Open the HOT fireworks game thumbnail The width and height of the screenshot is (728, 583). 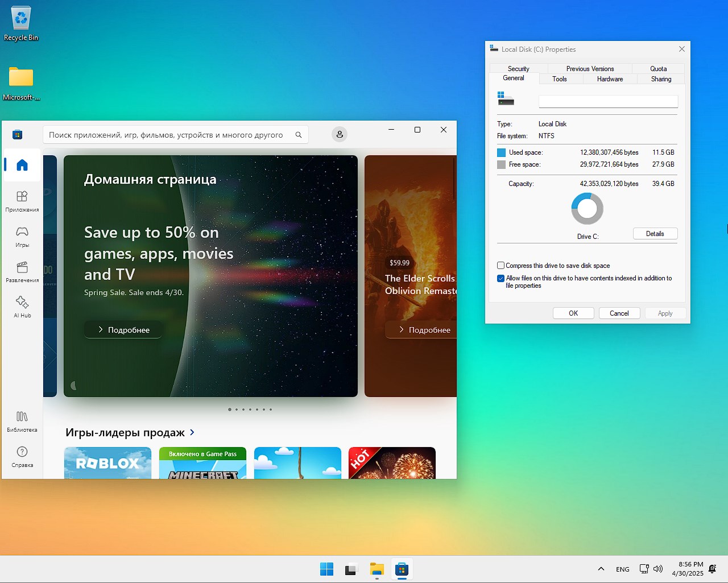click(x=392, y=463)
